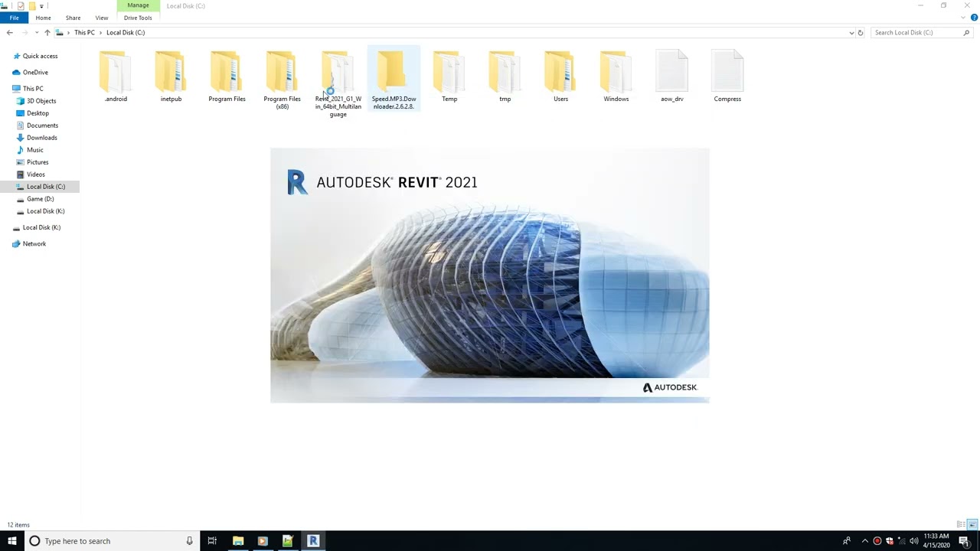Screen dimensions: 980x551
Task: Open the Drive Tools tab
Action: point(138,18)
